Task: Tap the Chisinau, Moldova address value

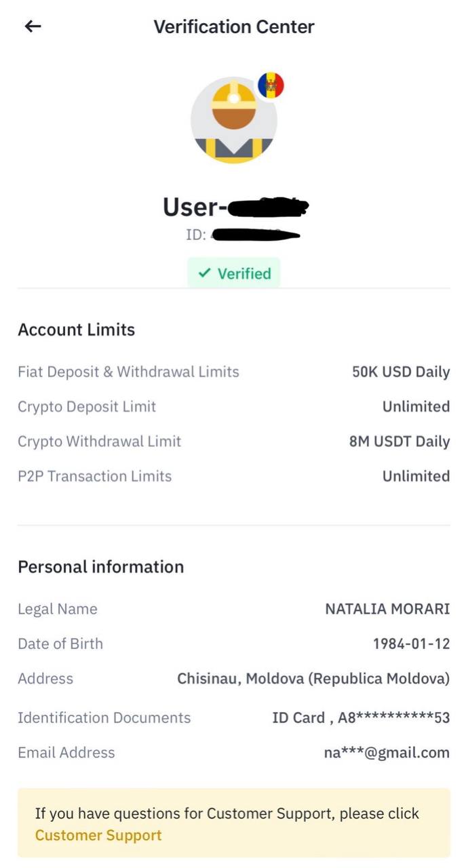Action: coord(313,678)
